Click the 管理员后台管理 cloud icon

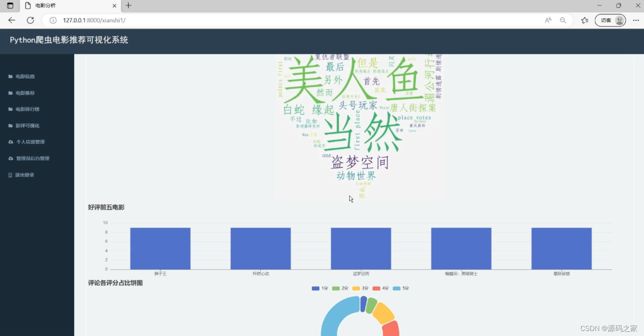[x=10, y=158]
